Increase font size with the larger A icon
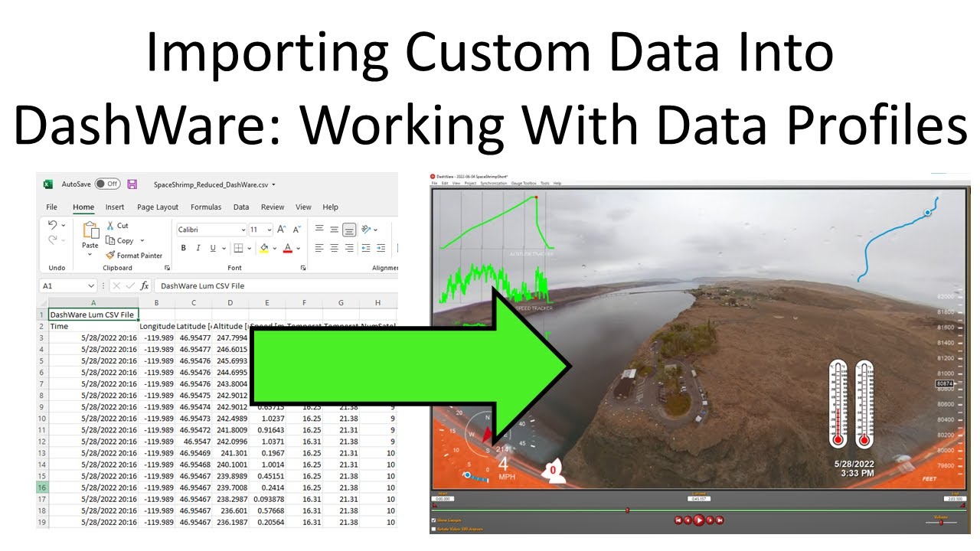980x551 pixels. 282,230
